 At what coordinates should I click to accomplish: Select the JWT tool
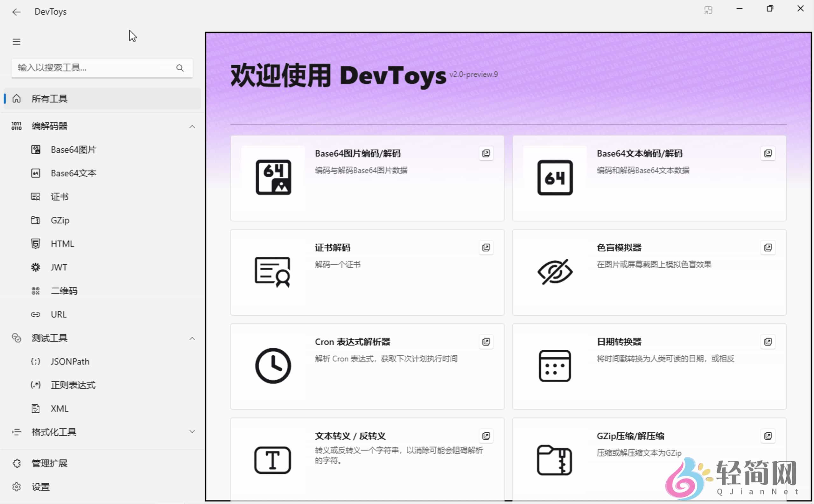(x=59, y=267)
